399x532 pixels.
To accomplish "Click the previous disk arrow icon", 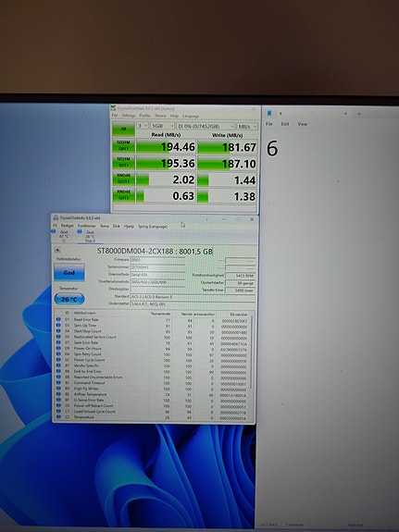I will pyautogui.click(x=57, y=250).
